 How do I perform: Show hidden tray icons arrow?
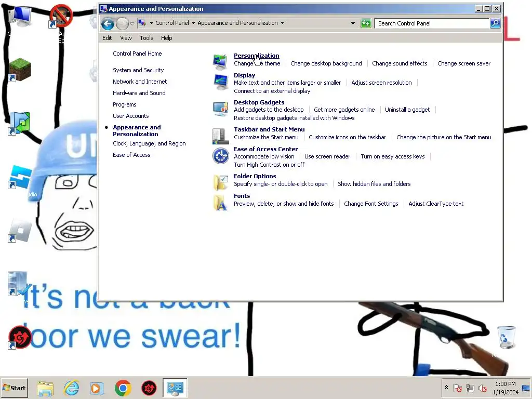point(446,388)
